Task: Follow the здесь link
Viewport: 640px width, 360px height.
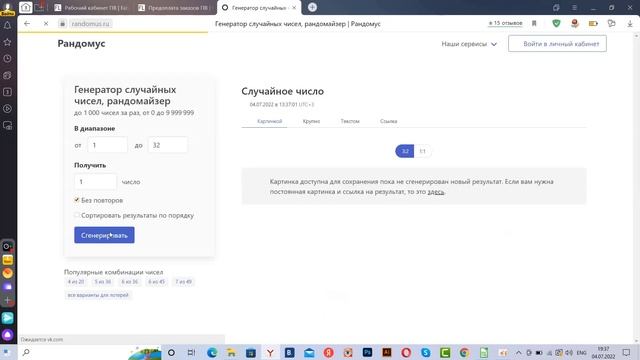Action: coord(436,192)
